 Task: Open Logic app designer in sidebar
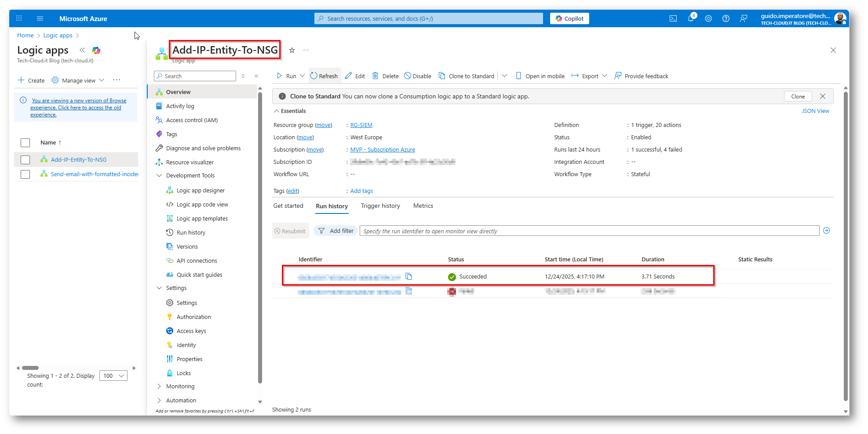pos(201,191)
